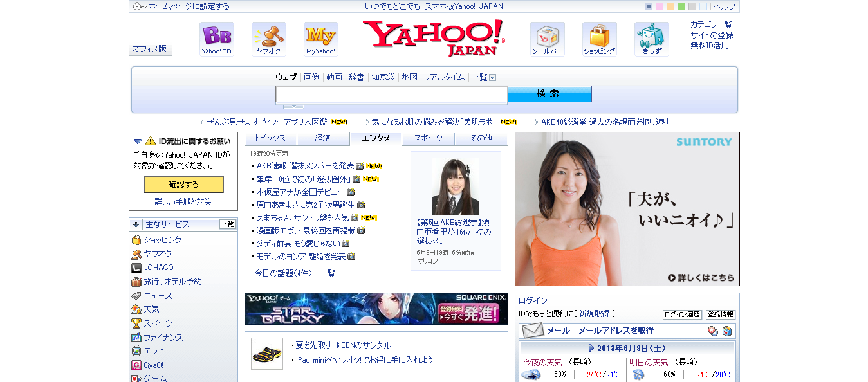
Task: Collapse the 主なサービス panel arrow
Action: click(x=136, y=224)
